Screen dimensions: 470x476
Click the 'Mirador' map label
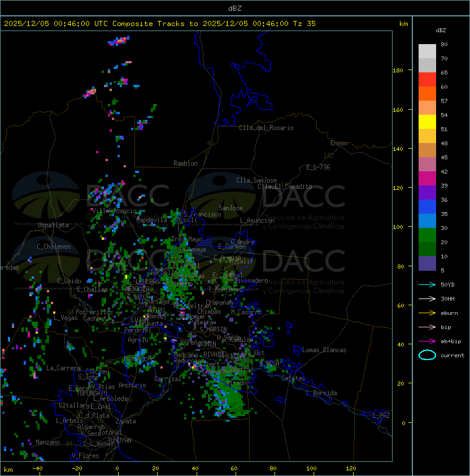(x=238, y=383)
